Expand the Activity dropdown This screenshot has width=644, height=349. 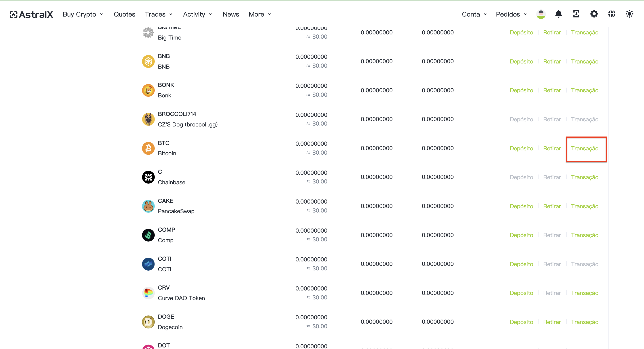(x=197, y=14)
